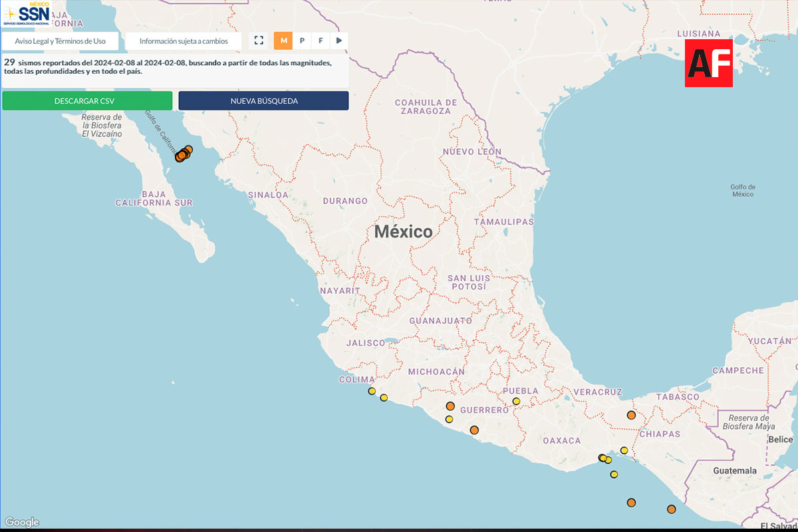The height and width of the screenshot is (532, 798).
Task: Download results with DESCARGAR CSV
Action: 87,101
